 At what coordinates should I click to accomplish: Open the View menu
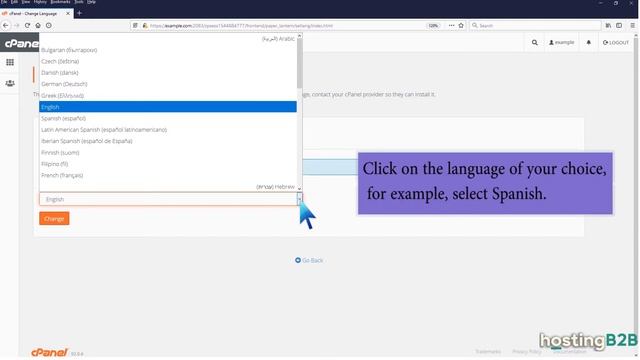(26, 2)
